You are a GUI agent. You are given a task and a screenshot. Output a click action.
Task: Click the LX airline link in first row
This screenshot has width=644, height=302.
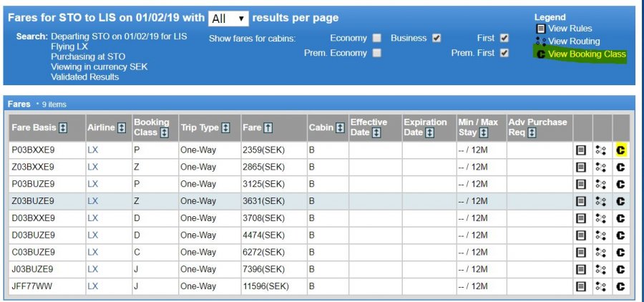click(93, 150)
